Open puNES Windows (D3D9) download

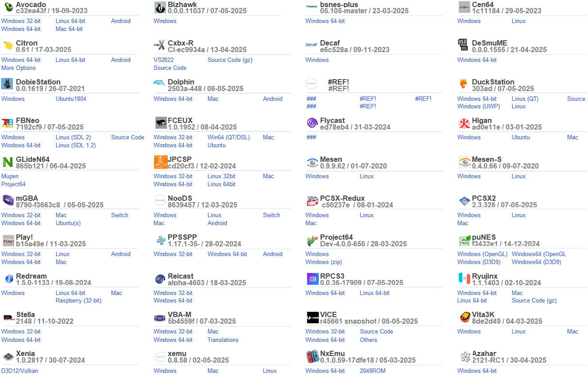(479, 262)
